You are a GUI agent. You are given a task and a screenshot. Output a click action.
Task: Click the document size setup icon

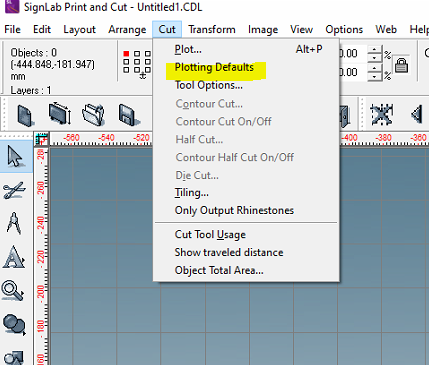click(x=60, y=114)
